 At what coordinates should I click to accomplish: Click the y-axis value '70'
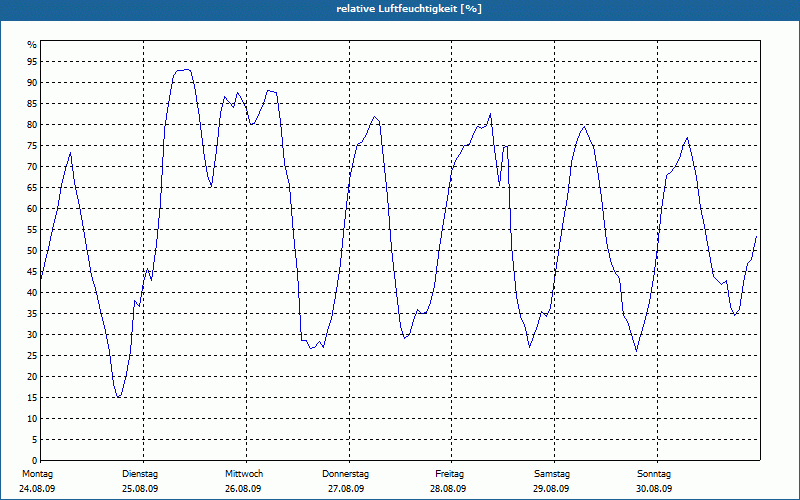32,167
